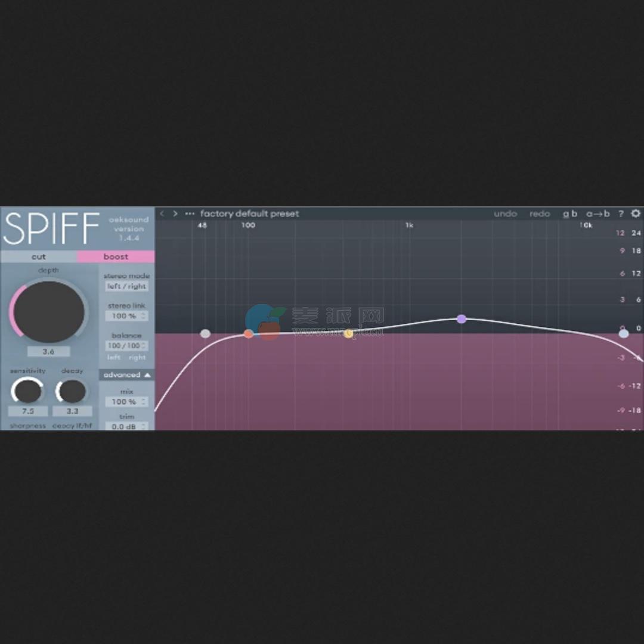Viewport: 644px width, 644px height.
Task: Click the depth knob
Action: (x=48, y=311)
